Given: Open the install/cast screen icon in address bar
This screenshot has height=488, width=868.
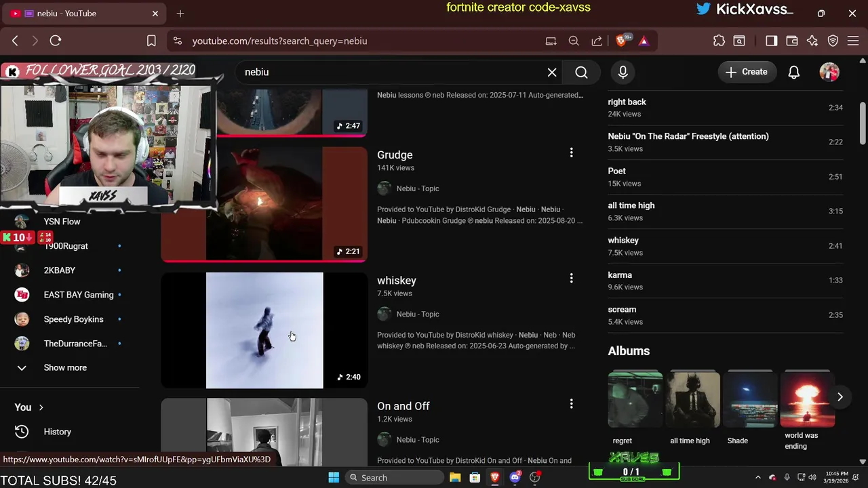Looking at the screenshot, I should 551,41.
